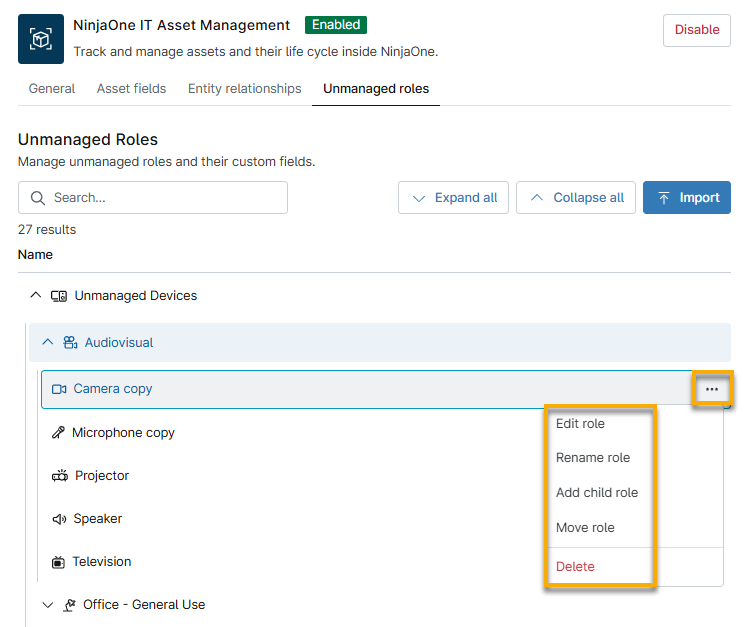Expand the Office - General Use category
The height and width of the screenshot is (627, 745).
47,605
